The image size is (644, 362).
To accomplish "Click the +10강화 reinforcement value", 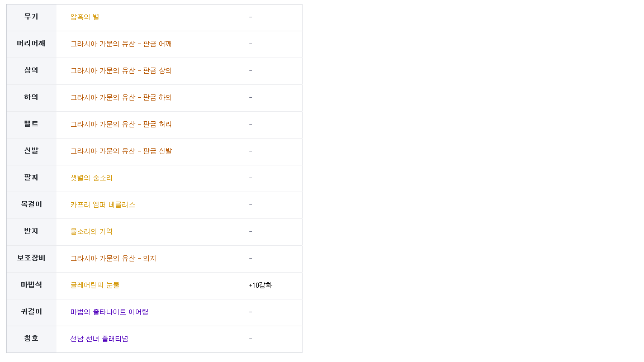I will point(261,285).
